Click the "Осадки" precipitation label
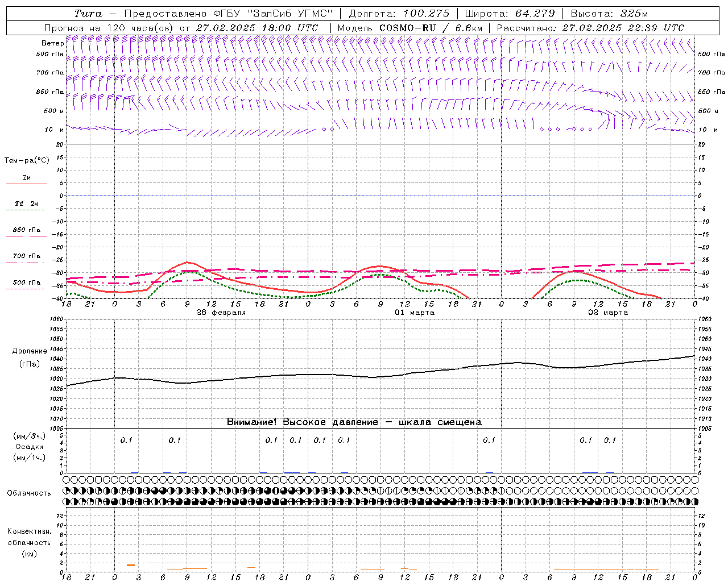The image size is (728, 582). [30, 447]
